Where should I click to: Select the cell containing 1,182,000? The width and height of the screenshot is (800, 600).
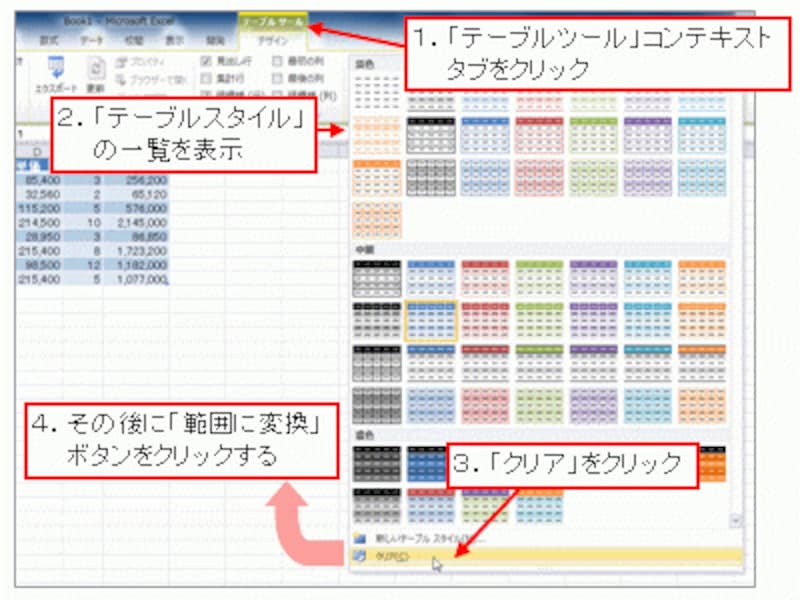(x=136, y=265)
